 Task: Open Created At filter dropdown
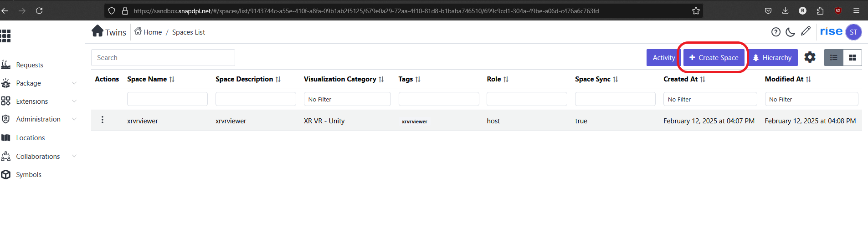710,99
